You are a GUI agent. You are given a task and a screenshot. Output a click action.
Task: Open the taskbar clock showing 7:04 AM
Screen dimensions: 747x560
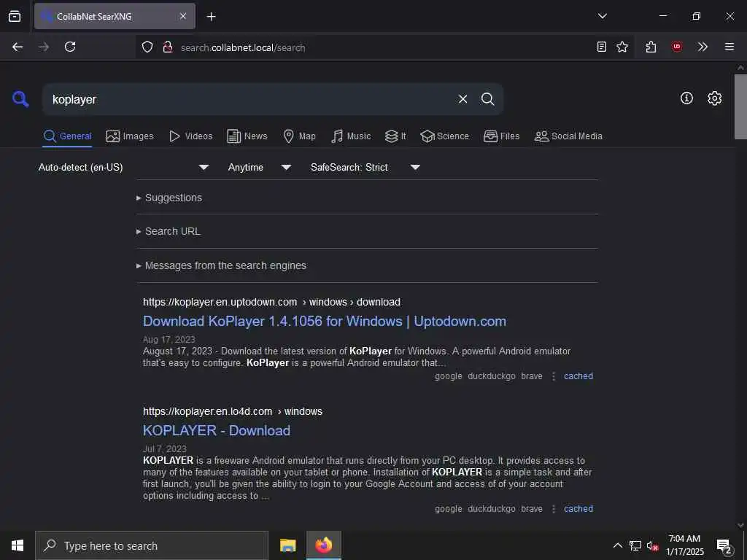pyautogui.click(x=684, y=545)
